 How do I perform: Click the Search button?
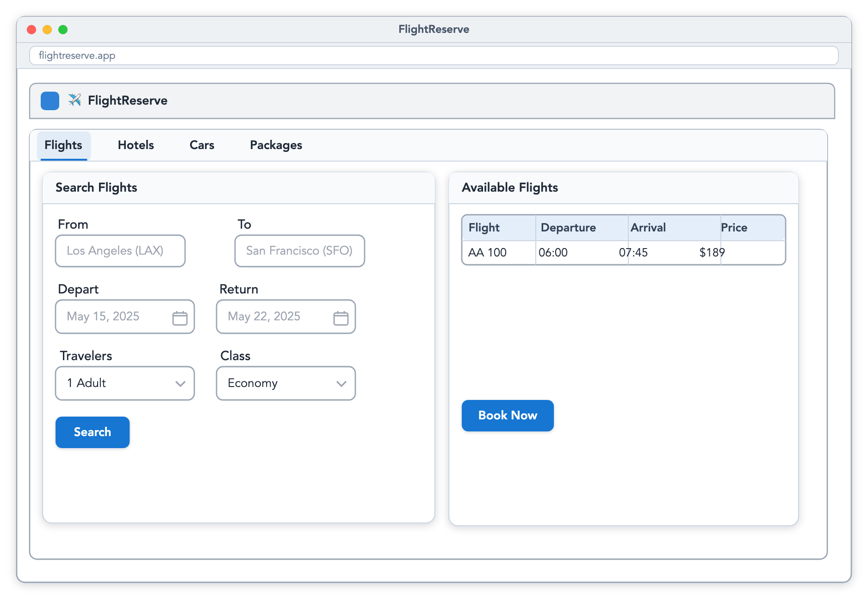(93, 432)
